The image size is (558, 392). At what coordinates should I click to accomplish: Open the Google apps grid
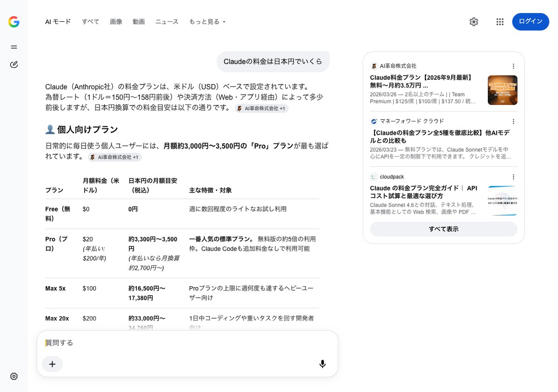[500, 22]
